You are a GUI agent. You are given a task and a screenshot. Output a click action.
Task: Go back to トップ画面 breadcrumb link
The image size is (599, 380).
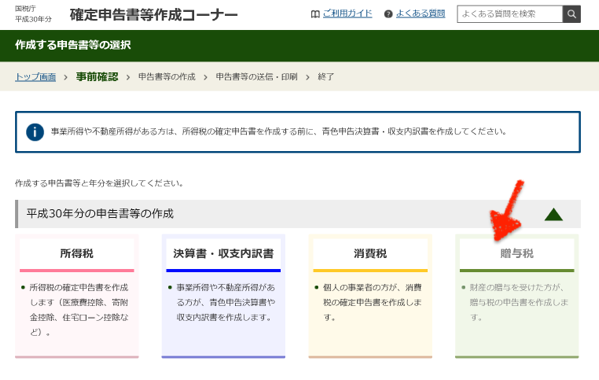pyautogui.click(x=36, y=77)
